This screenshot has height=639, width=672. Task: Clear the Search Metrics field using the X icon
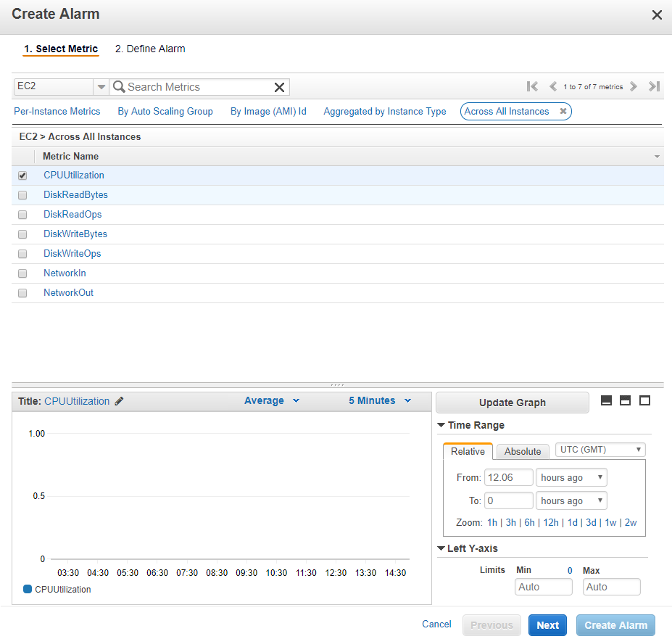(x=279, y=87)
